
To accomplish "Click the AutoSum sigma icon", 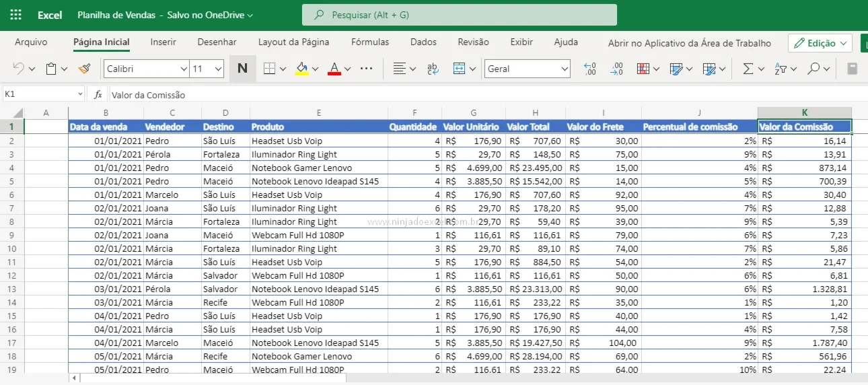I will pyautogui.click(x=748, y=69).
